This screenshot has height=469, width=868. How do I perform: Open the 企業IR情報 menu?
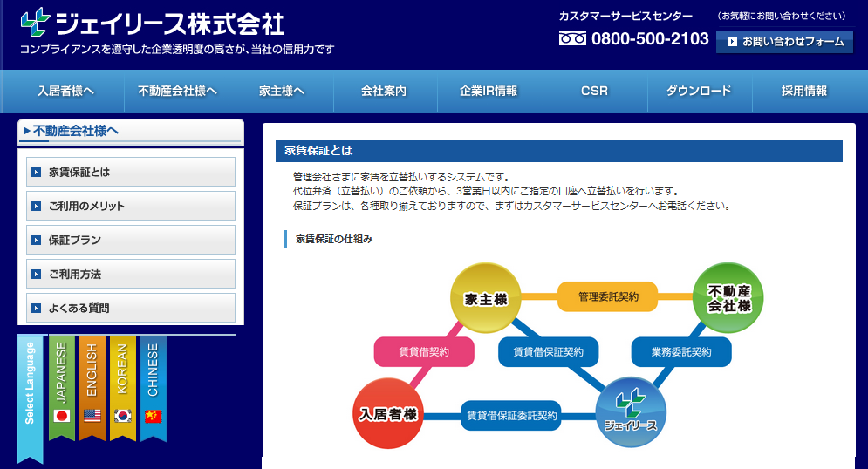click(x=489, y=92)
